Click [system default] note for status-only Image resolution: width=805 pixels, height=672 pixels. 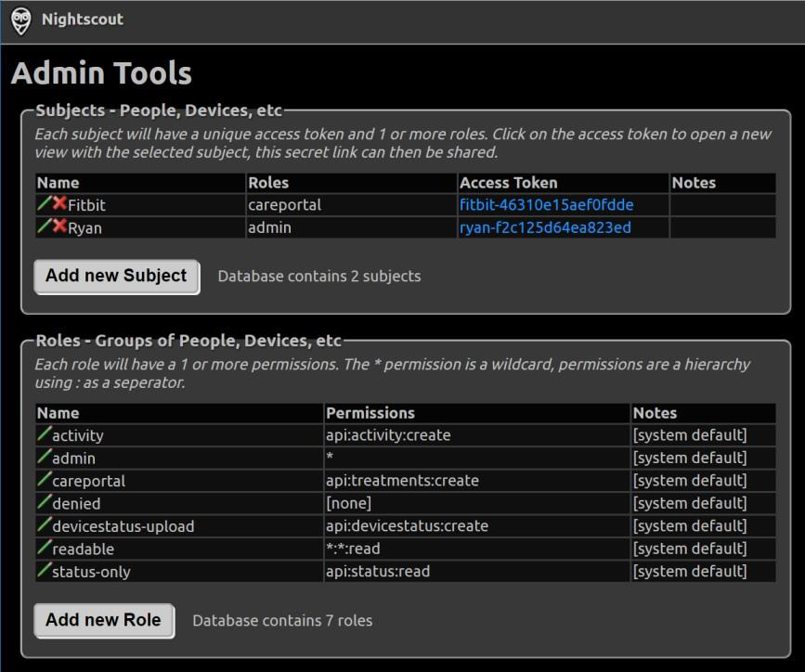[x=690, y=572]
